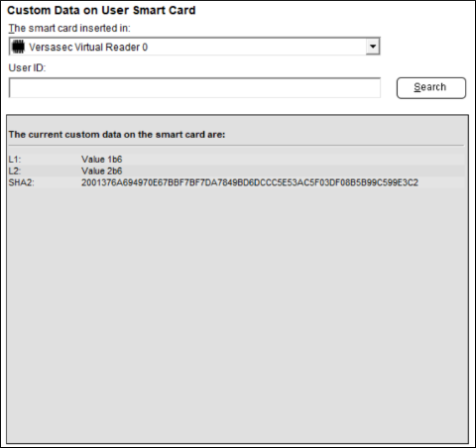This screenshot has height=448, width=476.
Task: Focus the User ID text field
Action: coord(194,88)
